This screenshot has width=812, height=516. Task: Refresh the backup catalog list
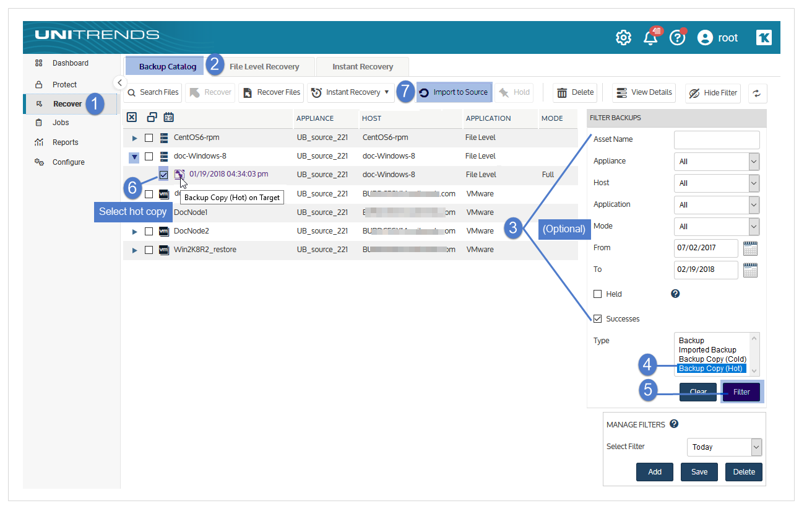tap(758, 94)
